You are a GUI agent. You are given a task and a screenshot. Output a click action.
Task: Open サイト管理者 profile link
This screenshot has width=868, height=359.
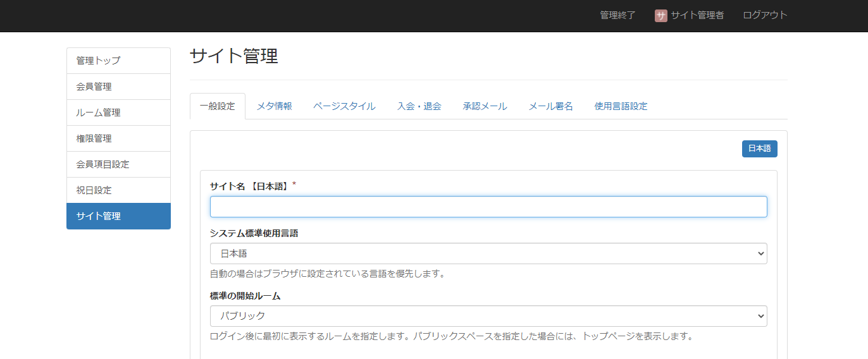[x=697, y=15]
